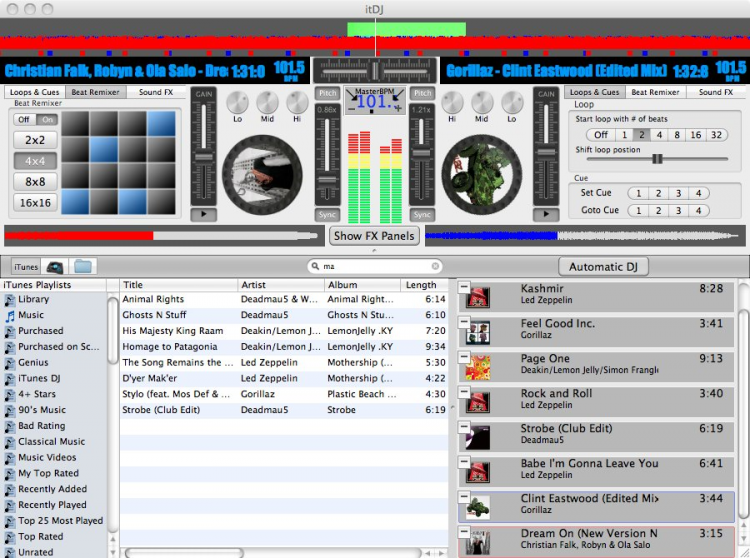Open right deck Beat Remixer tab

tap(655, 92)
